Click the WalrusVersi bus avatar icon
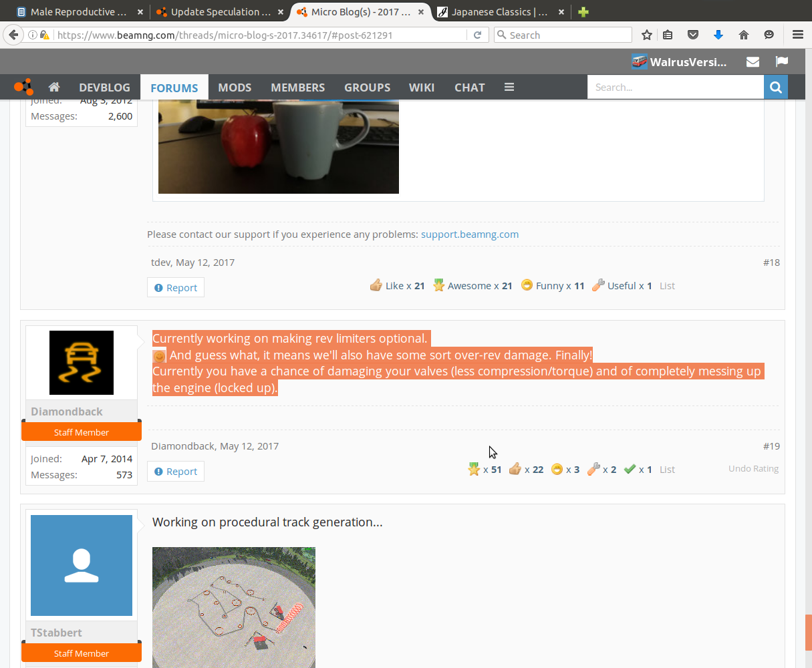812x668 pixels. click(640, 61)
